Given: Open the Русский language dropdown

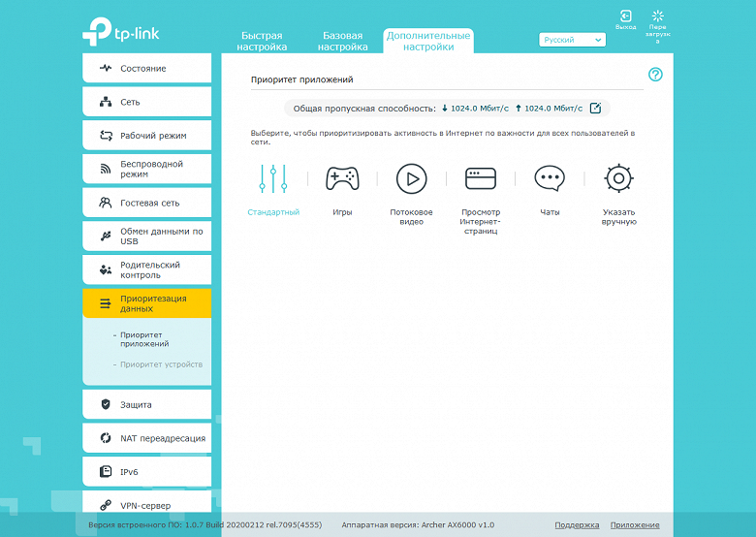Looking at the screenshot, I should tap(572, 40).
